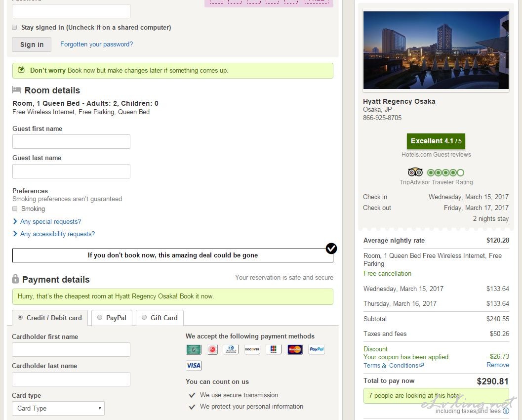The width and height of the screenshot is (522, 420).
Task: Click the padlock icon beside Payment details
Action: point(15,279)
